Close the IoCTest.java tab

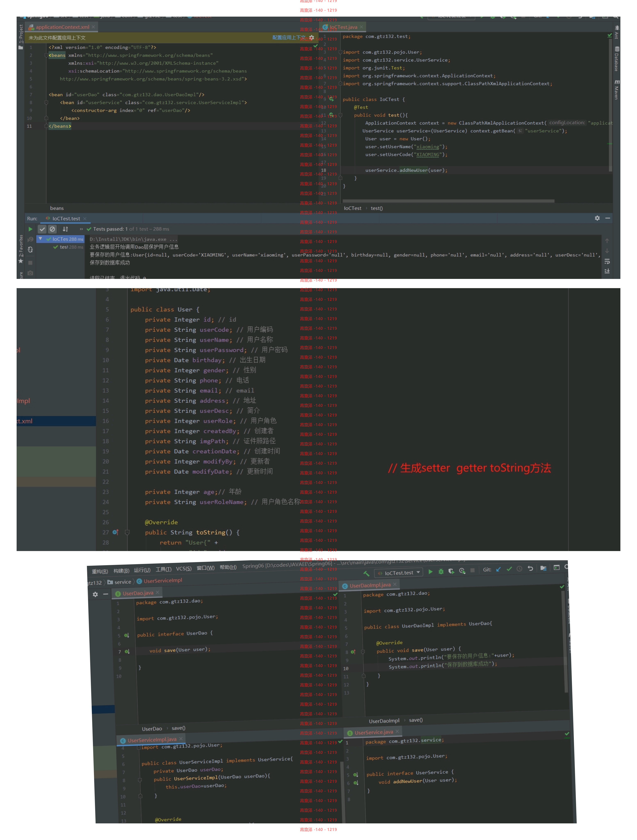click(x=361, y=27)
